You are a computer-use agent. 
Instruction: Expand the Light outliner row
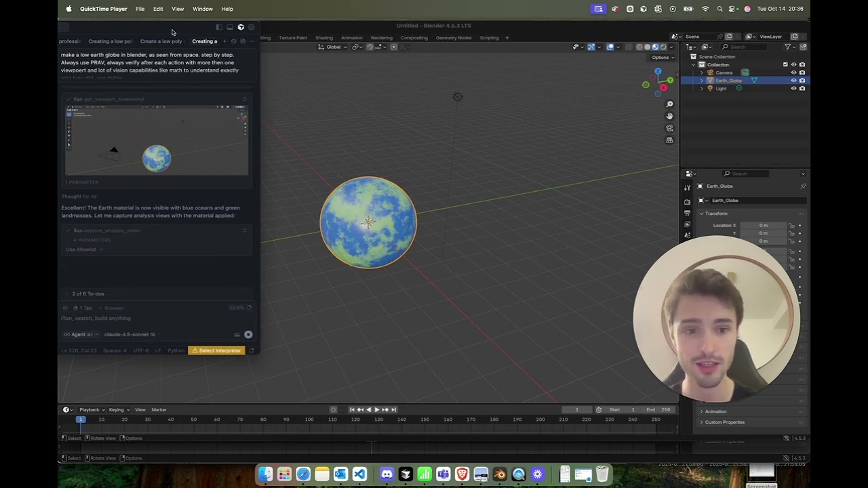tap(702, 89)
